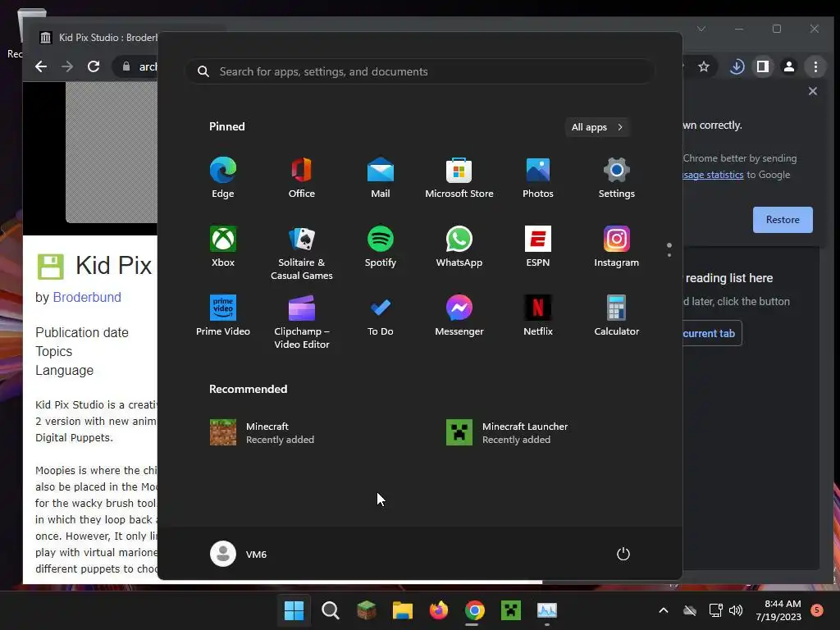This screenshot has height=630, width=840.
Task: Open Chrome tab search dropdown
Action: (701, 29)
